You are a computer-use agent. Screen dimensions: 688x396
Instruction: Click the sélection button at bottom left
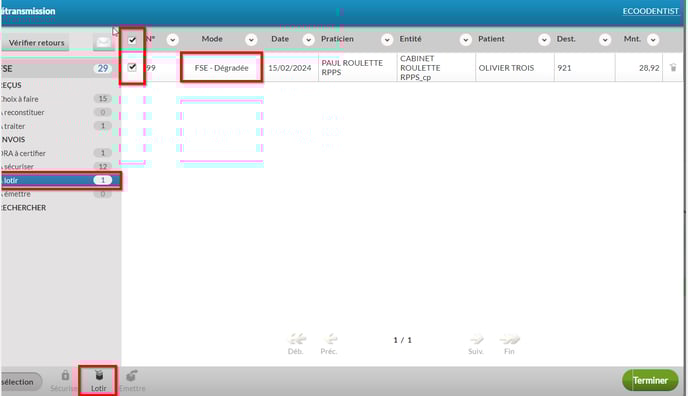coord(21,382)
